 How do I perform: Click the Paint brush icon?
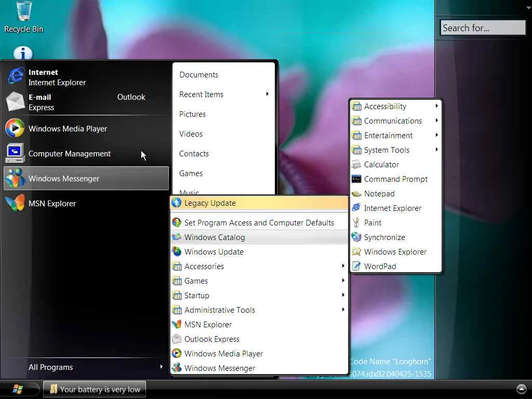pos(356,222)
